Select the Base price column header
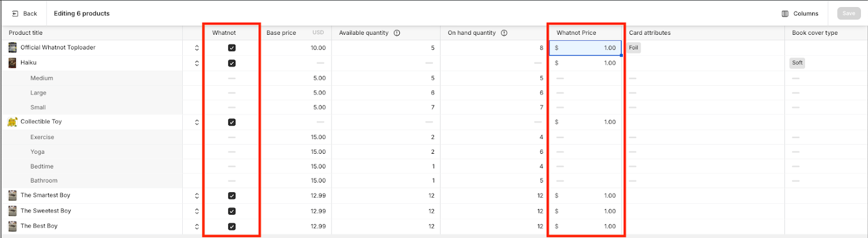This screenshot has width=868, height=238. pos(281,33)
